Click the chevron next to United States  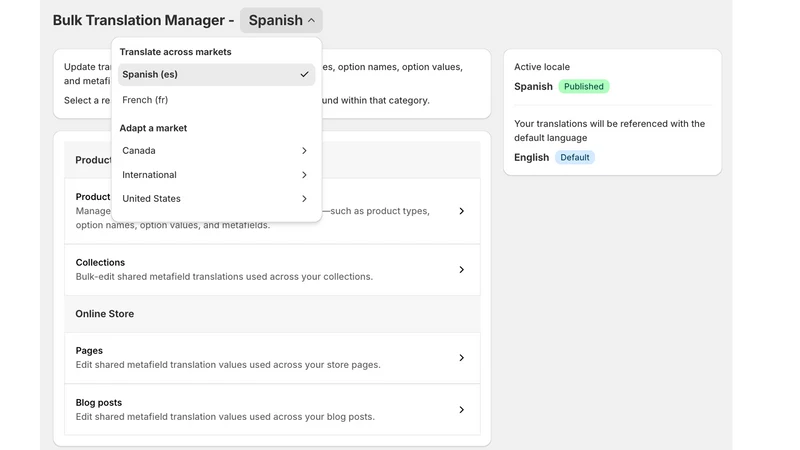[304, 198]
